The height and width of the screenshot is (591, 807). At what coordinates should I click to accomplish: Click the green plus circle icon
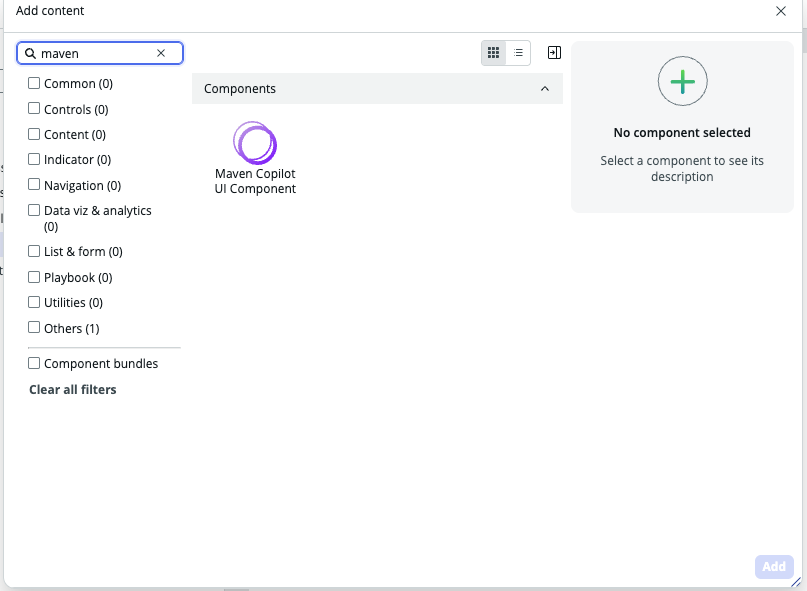[682, 81]
